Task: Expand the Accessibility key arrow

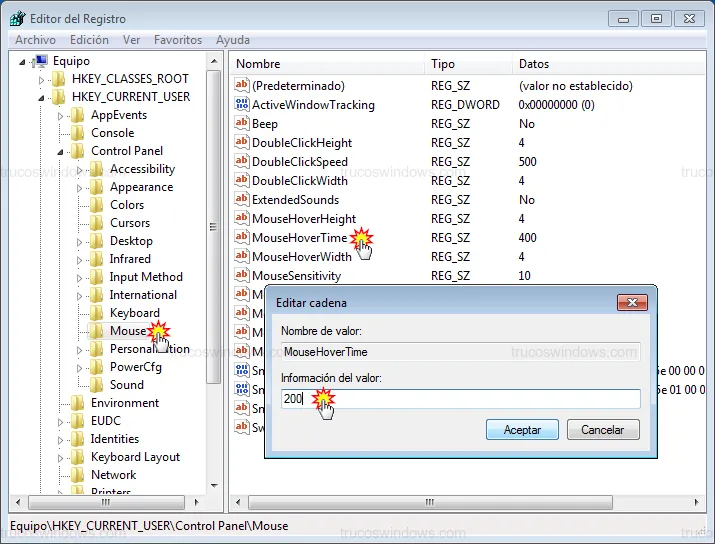Action: click(80, 169)
